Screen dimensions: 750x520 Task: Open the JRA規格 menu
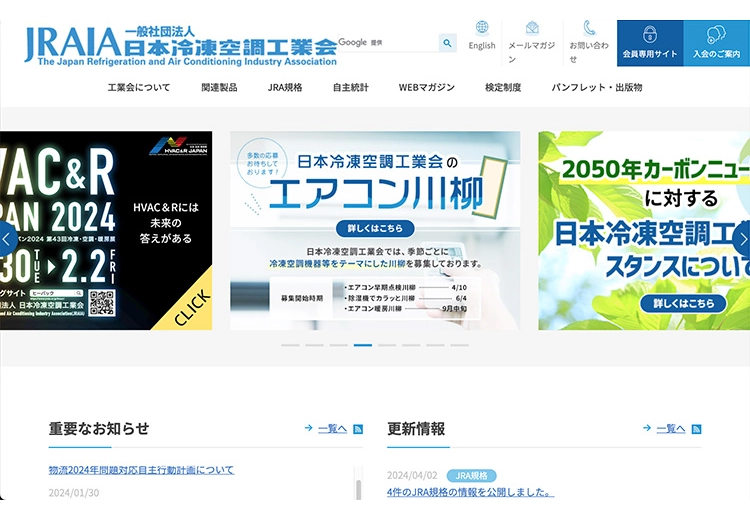pyautogui.click(x=285, y=88)
